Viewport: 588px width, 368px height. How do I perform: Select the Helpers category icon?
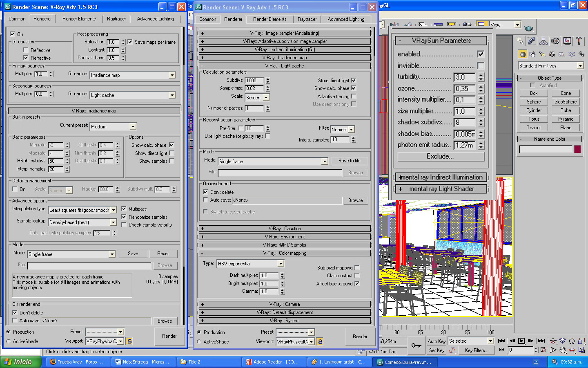[x=562, y=54]
